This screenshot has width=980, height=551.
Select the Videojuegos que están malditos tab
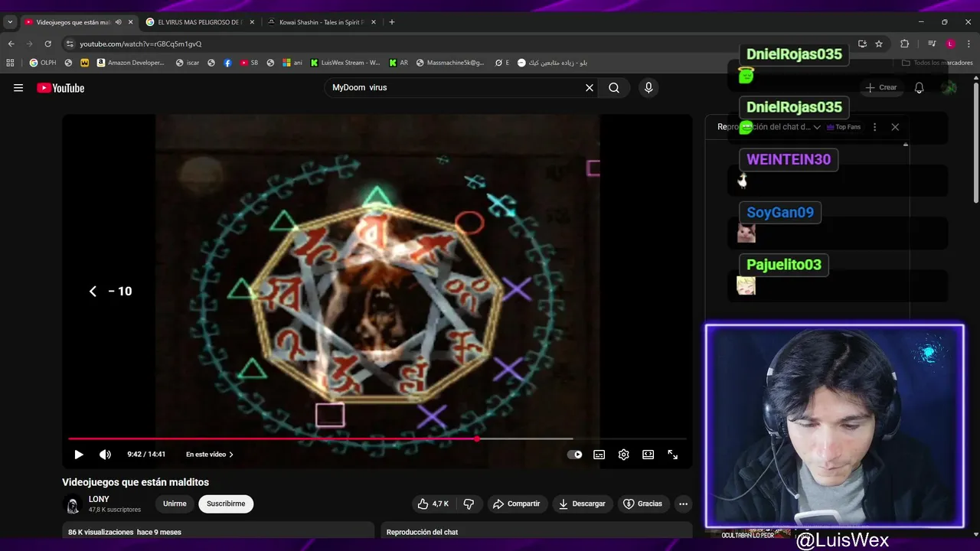73,22
